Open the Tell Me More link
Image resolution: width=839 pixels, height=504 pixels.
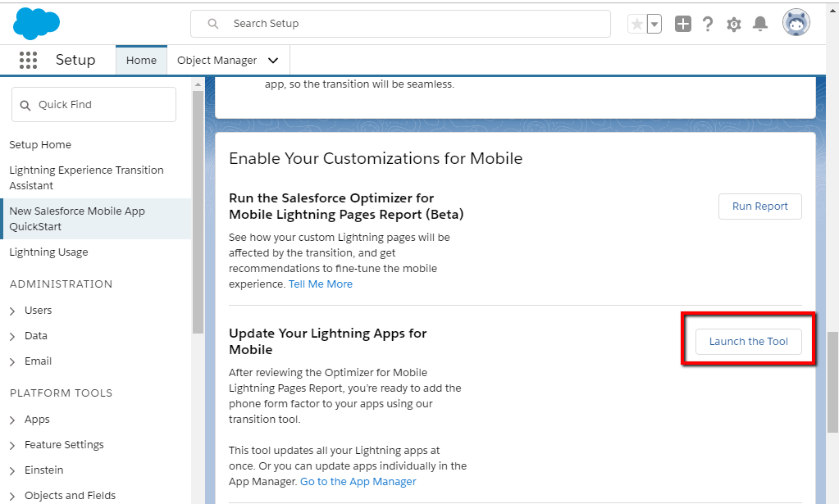(x=320, y=284)
